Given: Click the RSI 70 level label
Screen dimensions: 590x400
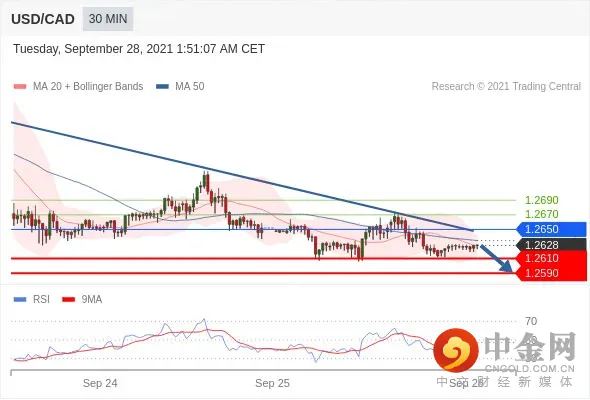Looking at the screenshot, I should tap(531, 321).
